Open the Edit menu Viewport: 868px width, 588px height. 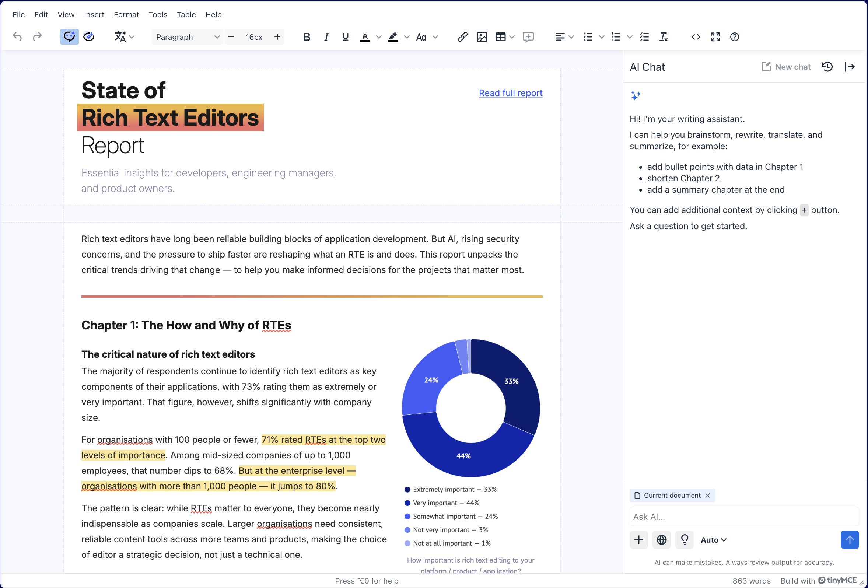[x=41, y=15]
